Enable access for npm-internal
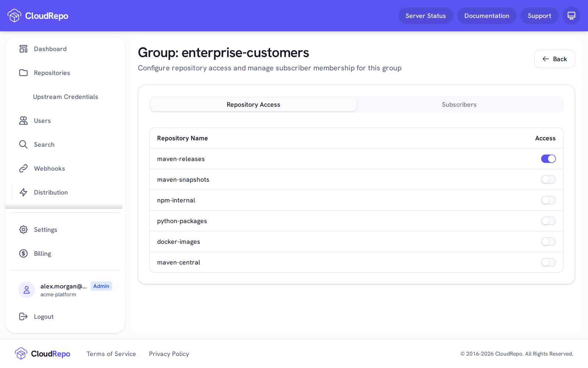This screenshot has width=588, height=368. tap(548, 200)
